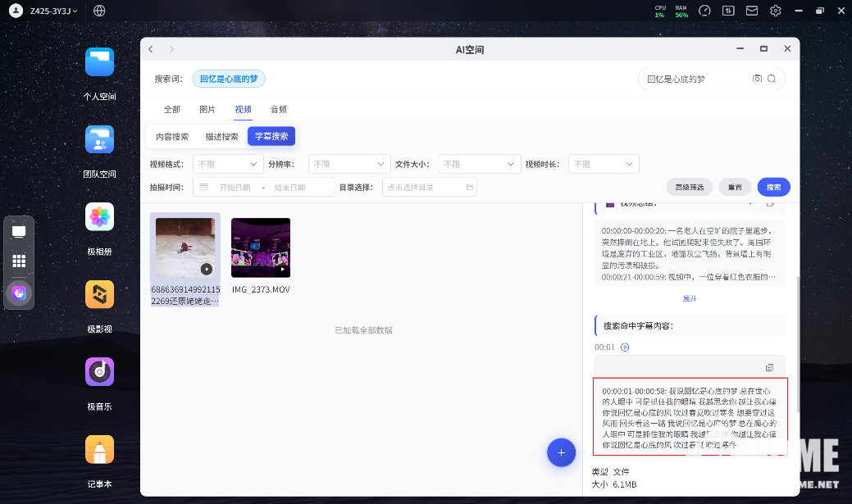Click the blue plus floating button

[x=561, y=452]
